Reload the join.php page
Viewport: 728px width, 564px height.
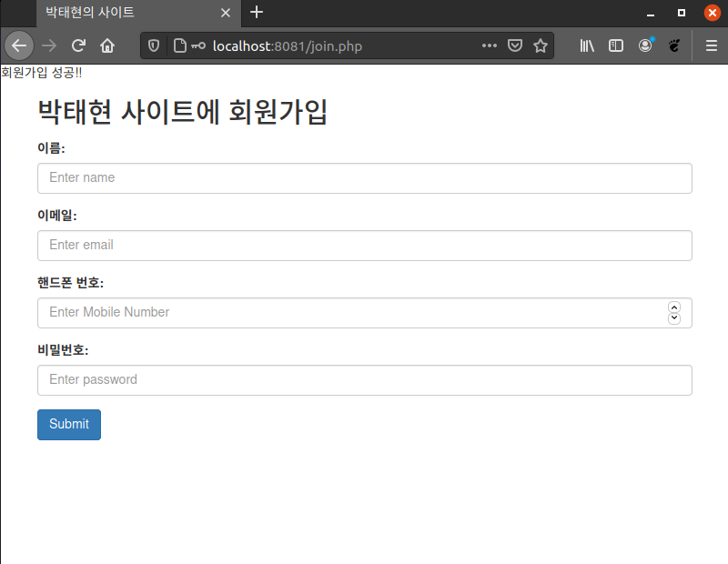[78, 45]
